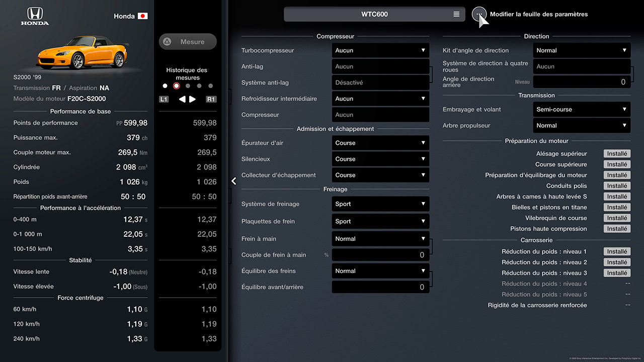
Task: Click the Anti-lag field
Action: (380, 66)
